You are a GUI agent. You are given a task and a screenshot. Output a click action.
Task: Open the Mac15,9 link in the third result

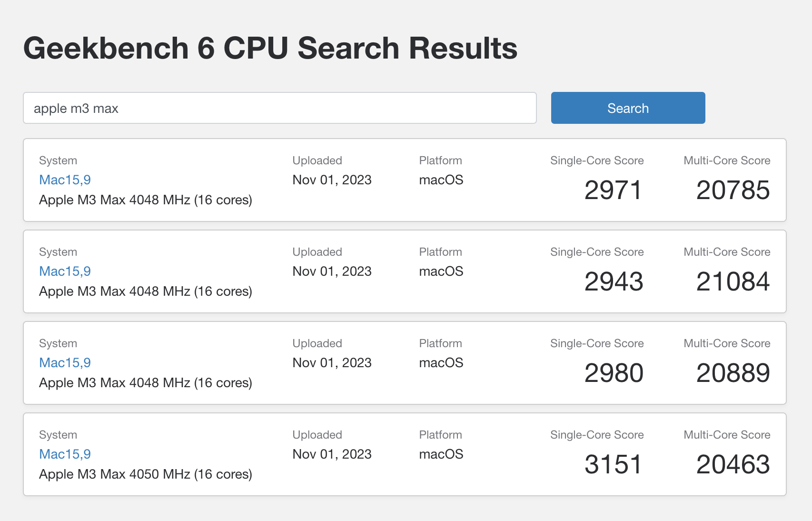tap(65, 363)
